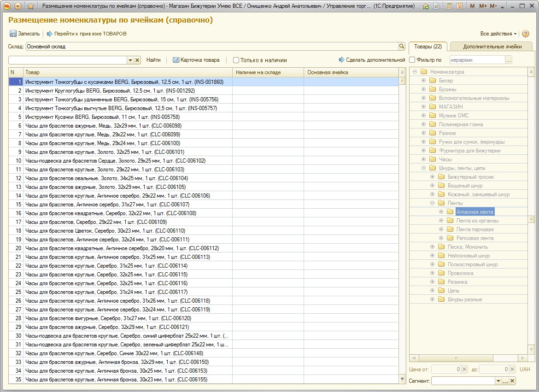Clear the search field with X icon
The width and height of the screenshot is (539, 392).
coord(137,60)
